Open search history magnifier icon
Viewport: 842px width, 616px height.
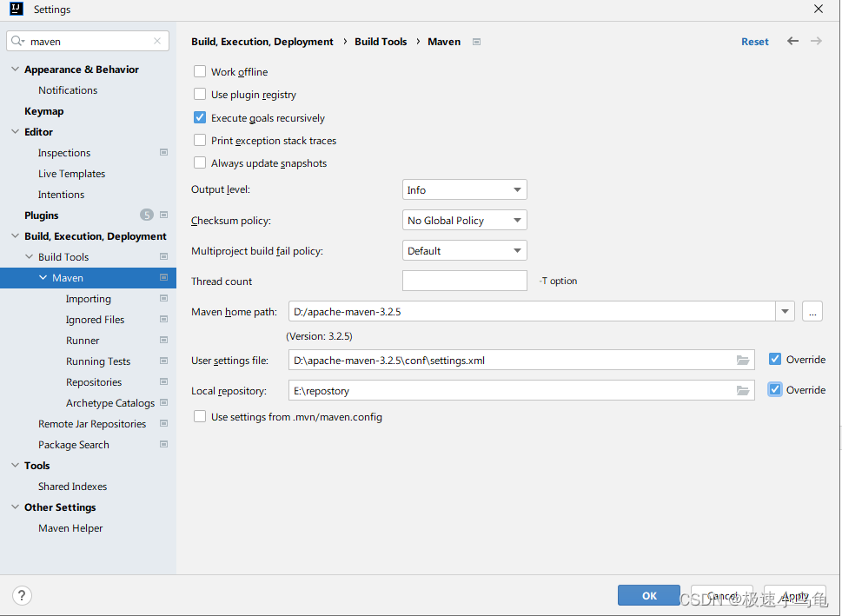point(17,42)
